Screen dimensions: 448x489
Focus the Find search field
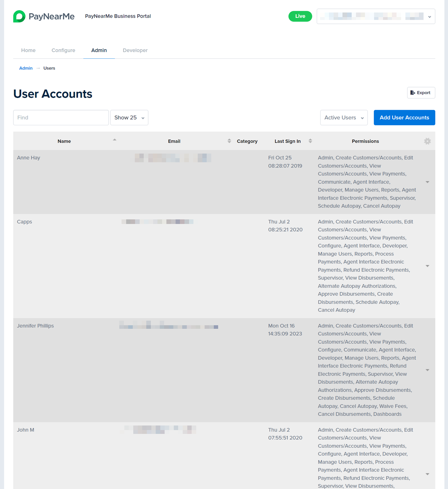61,118
